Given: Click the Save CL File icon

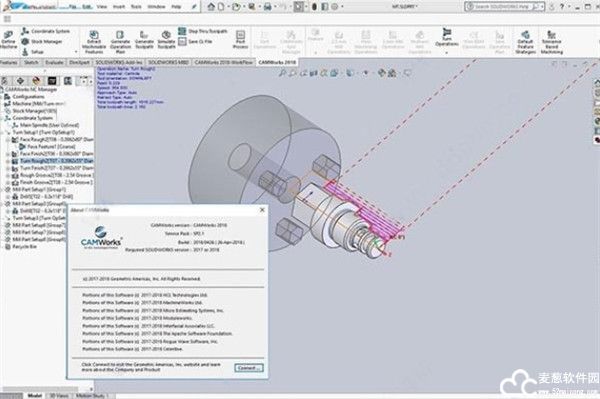Looking at the screenshot, I should pos(195,41).
